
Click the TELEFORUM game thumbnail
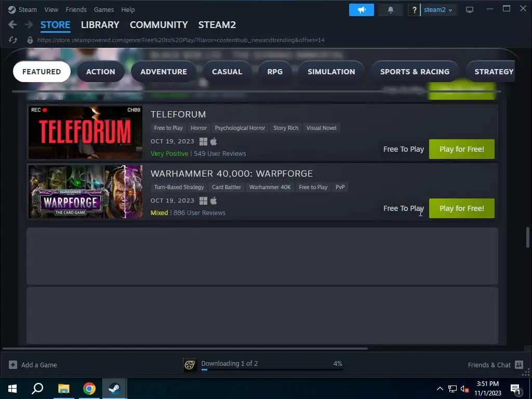pyautogui.click(x=86, y=132)
